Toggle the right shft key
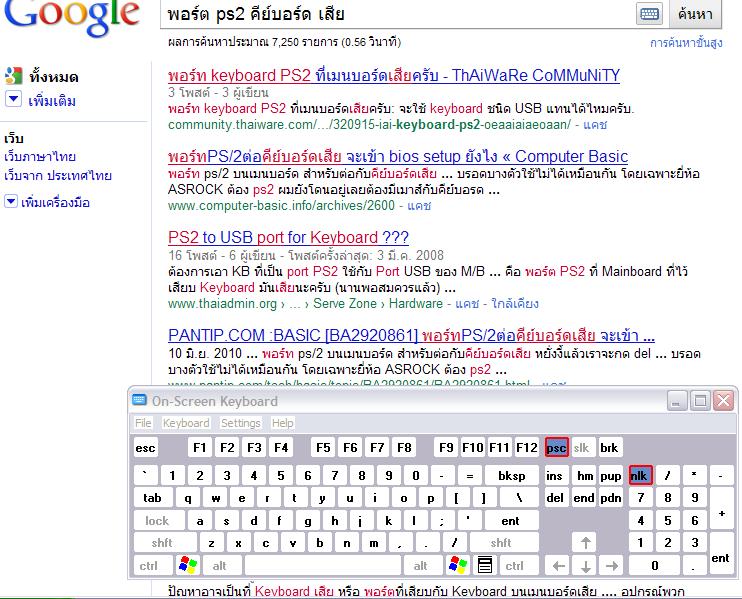The image size is (742, 599). pyautogui.click(x=504, y=543)
